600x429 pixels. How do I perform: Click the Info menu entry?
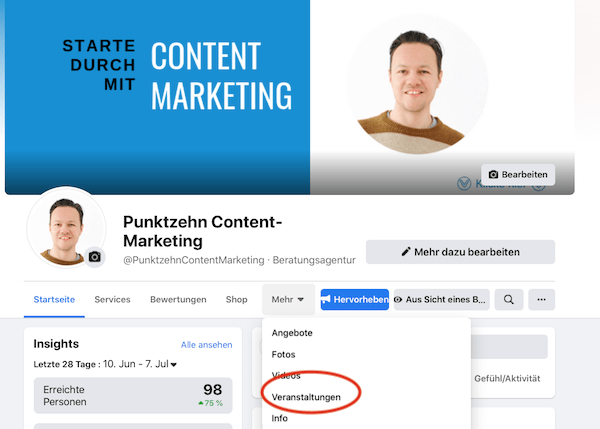coord(281,418)
